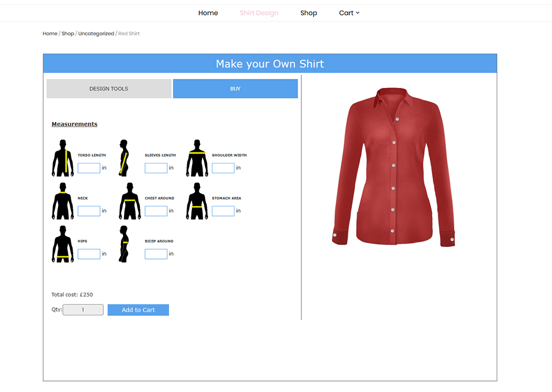Click the Add to Cart button

[139, 310]
